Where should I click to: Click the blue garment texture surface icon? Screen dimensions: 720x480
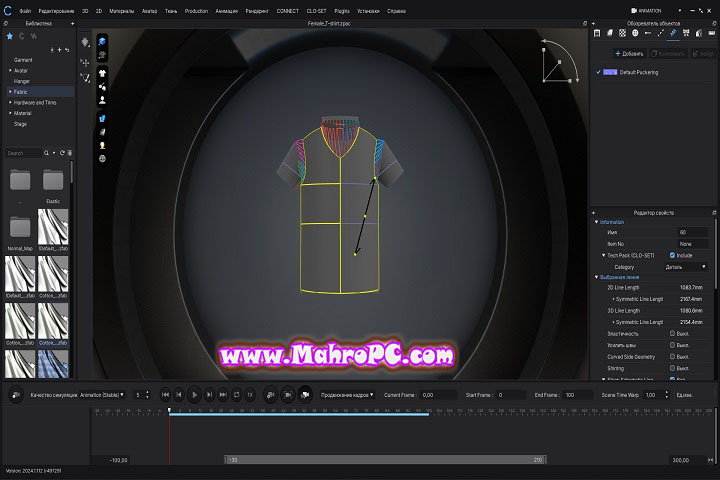(x=102, y=119)
